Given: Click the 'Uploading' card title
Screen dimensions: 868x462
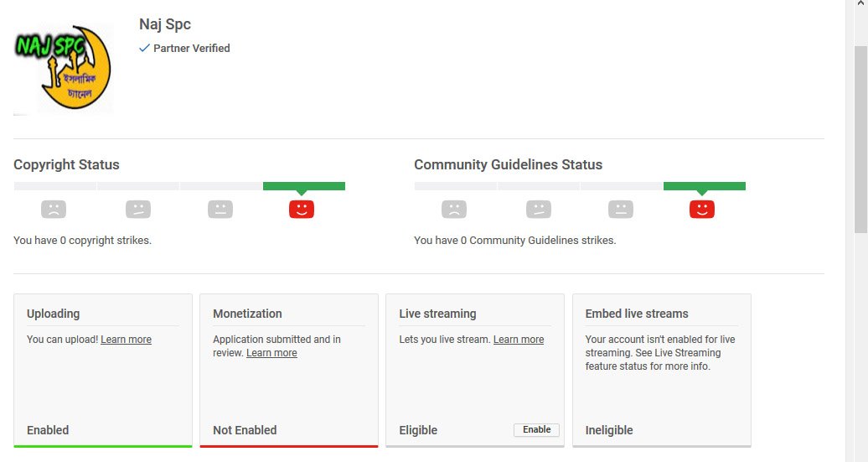Looking at the screenshot, I should (53, 314).
